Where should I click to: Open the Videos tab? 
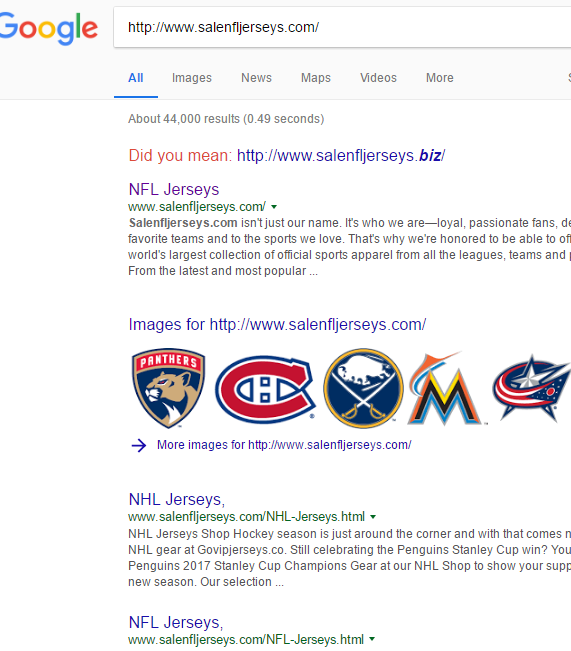(378, 78)
